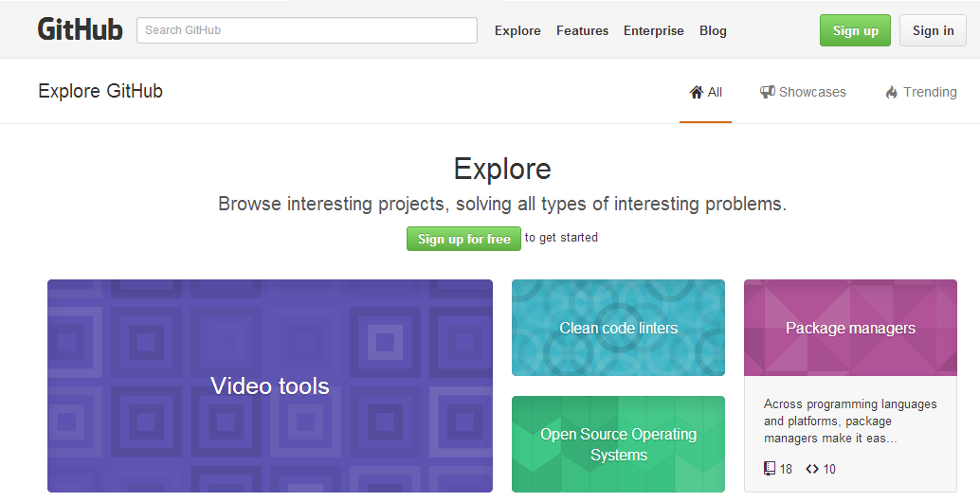Click the GitHub logo
Viewport: 980px width, 502px height.
80,29
